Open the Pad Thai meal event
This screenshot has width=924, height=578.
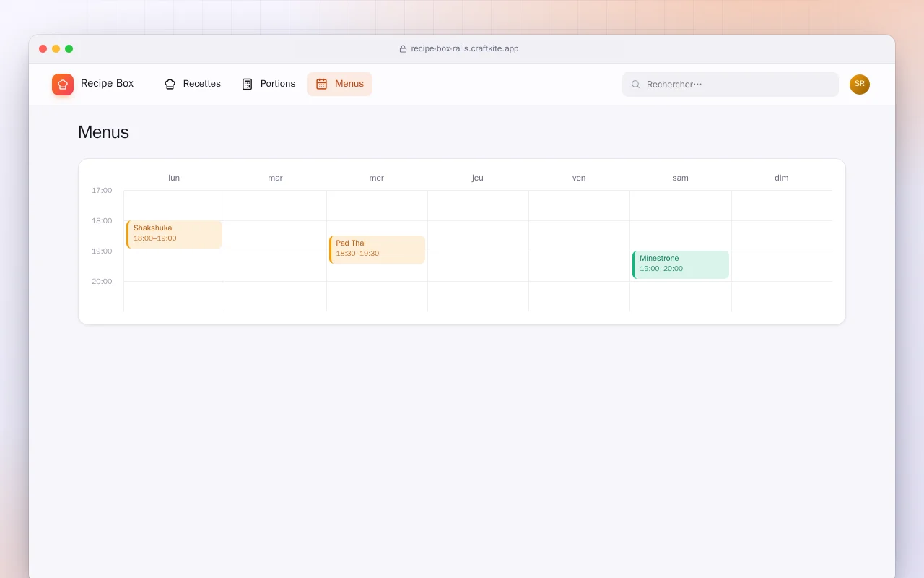[x=377, y=249]
